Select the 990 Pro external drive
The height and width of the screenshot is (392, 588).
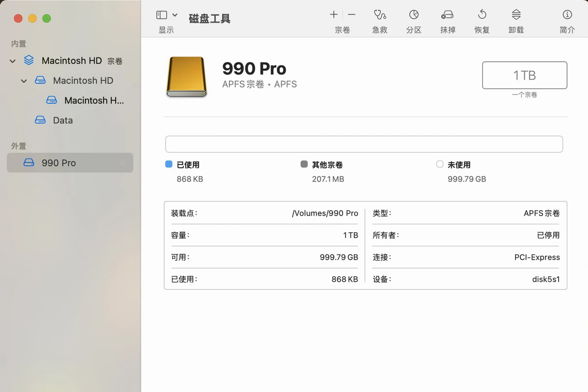[70, 163]
